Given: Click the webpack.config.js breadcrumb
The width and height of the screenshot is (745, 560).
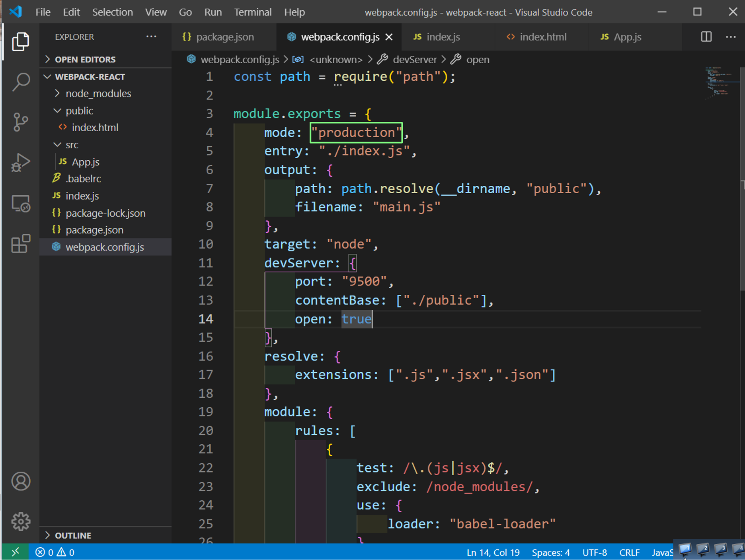Looking at the screenshot, I should (x=240, y=60).
